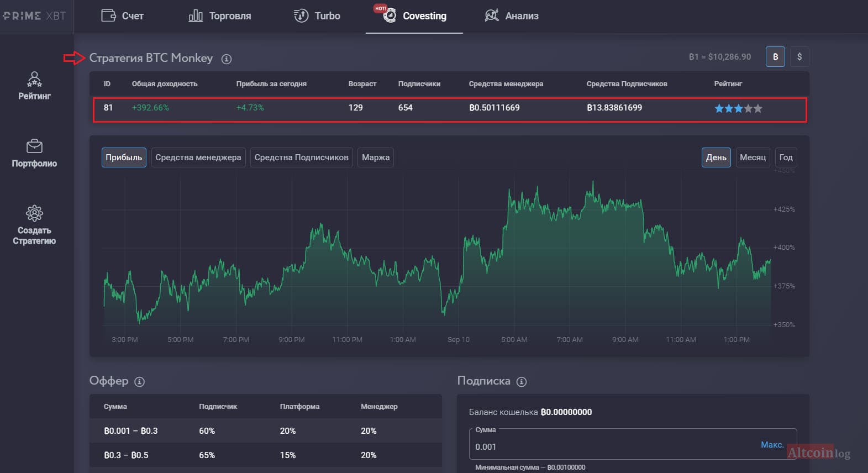The width and height of the screenshot is (868, 473).
Task: Show the Средства Подписчиков chart
Action: click(302, 157)
